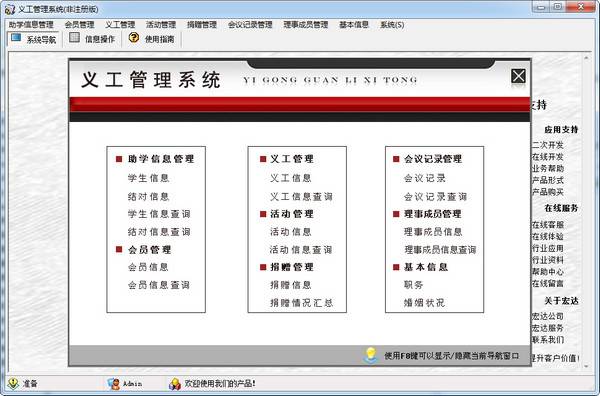Click 产品购买 in background sidebar

click(x=548, y=192)
